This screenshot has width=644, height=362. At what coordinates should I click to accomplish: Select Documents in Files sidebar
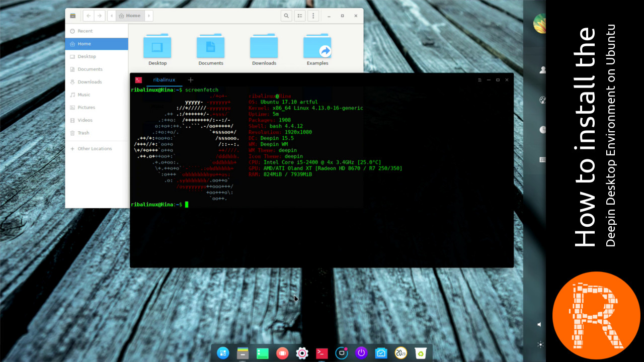(x=97, y=69)
